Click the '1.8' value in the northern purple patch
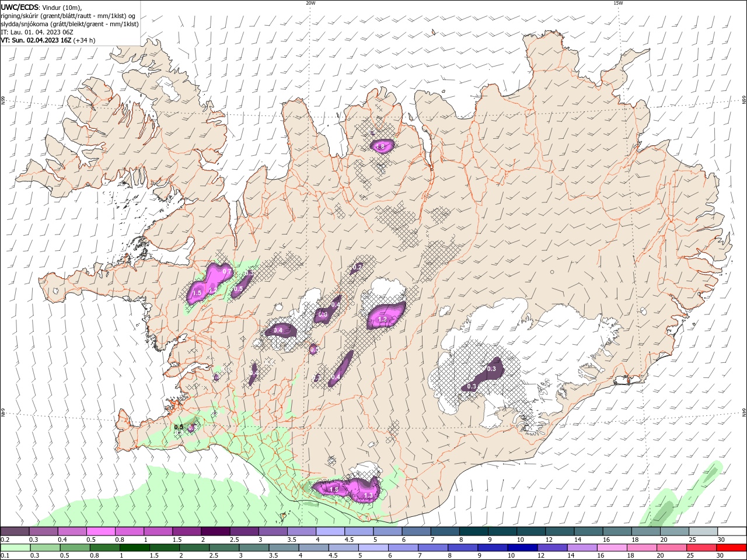 click(381, 147)
